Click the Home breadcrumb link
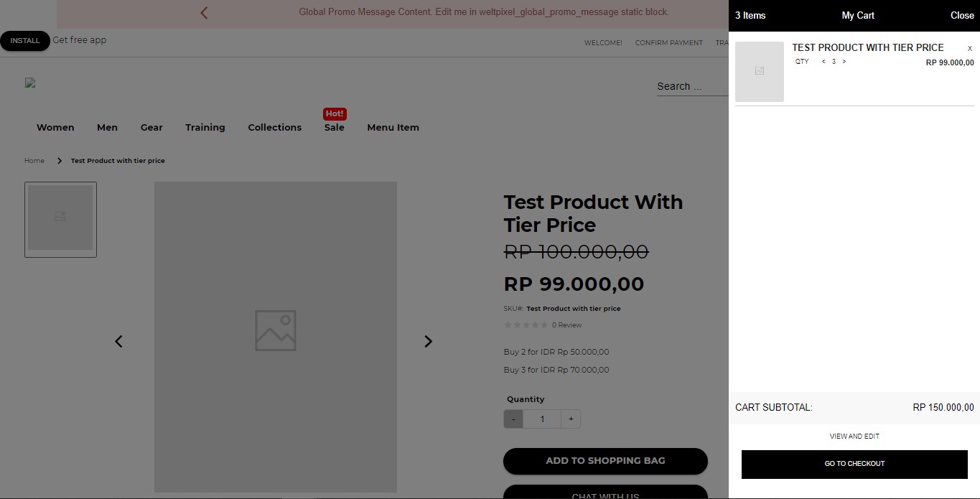The width and height of the screenshot is (980, 499). [x=34, y=160]
